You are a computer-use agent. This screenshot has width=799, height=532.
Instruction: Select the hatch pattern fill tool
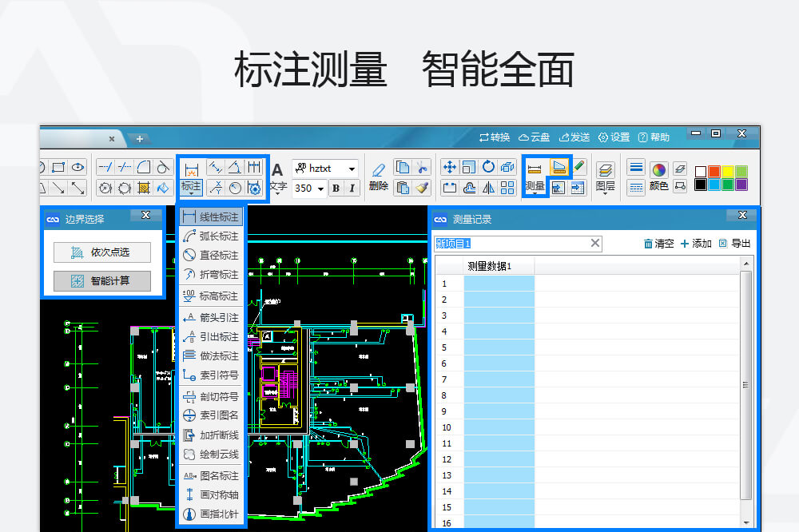(144, 188)
